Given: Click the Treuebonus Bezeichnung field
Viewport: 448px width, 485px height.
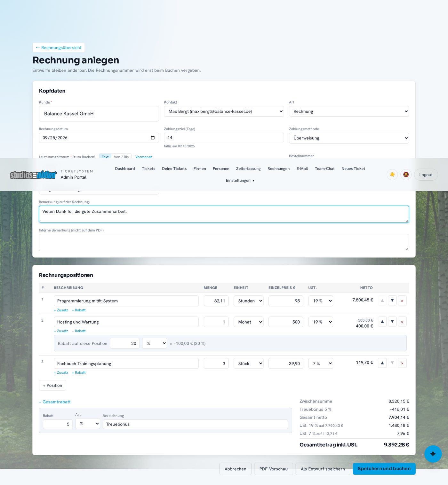Looking at the screenshot, I should pos(195,424).
